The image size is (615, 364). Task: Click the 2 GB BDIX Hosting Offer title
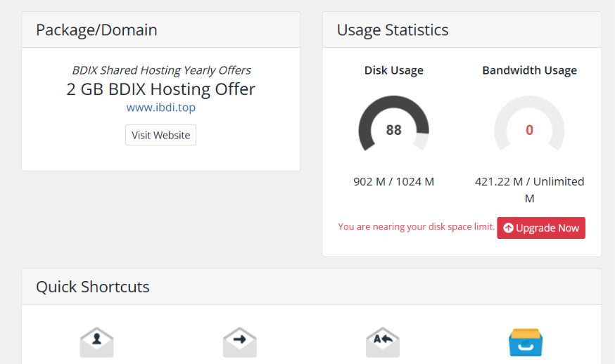coord(161,89)
